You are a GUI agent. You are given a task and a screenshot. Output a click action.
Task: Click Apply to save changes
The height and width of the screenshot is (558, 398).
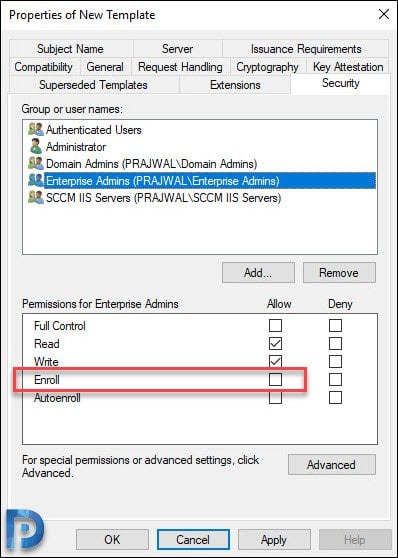tap(274, 540)
